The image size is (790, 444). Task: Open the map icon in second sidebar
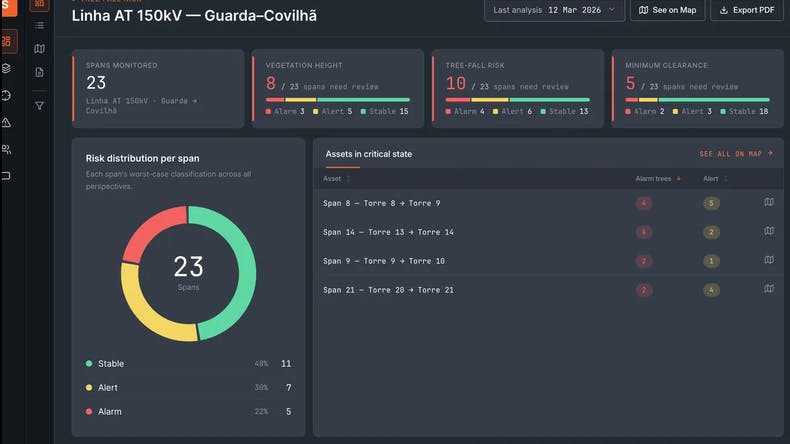[39, 49]
